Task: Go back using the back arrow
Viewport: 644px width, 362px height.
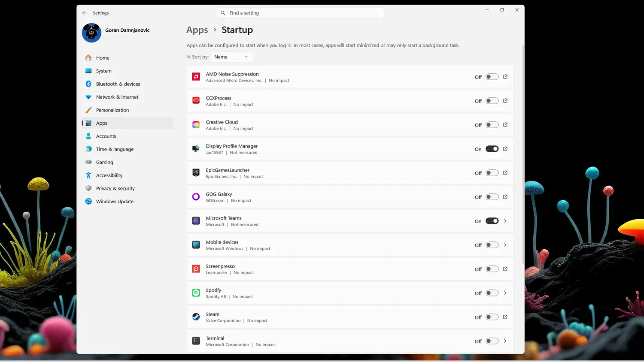Action: click(x=84, y=13)
